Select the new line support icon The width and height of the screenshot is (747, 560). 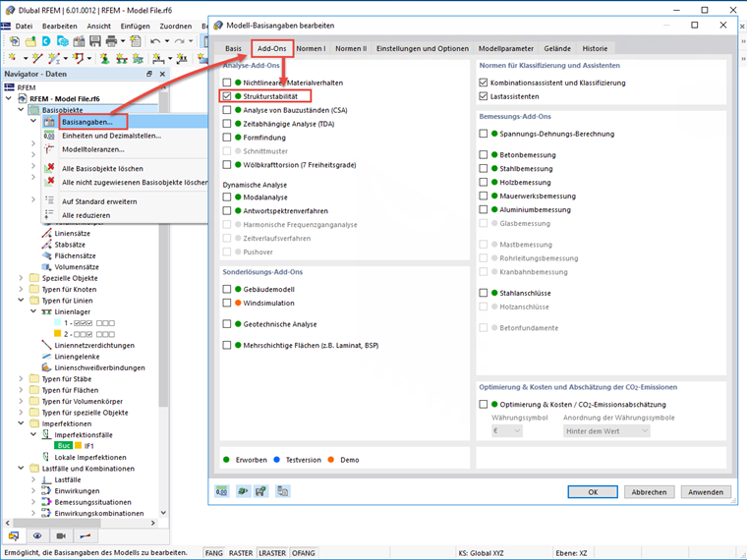[122, 59]
